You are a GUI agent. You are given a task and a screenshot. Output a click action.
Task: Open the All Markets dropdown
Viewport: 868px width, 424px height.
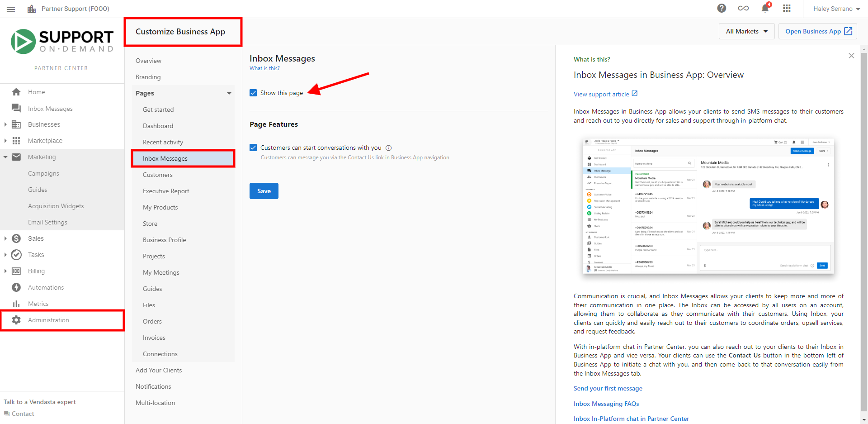click(746, 31)
